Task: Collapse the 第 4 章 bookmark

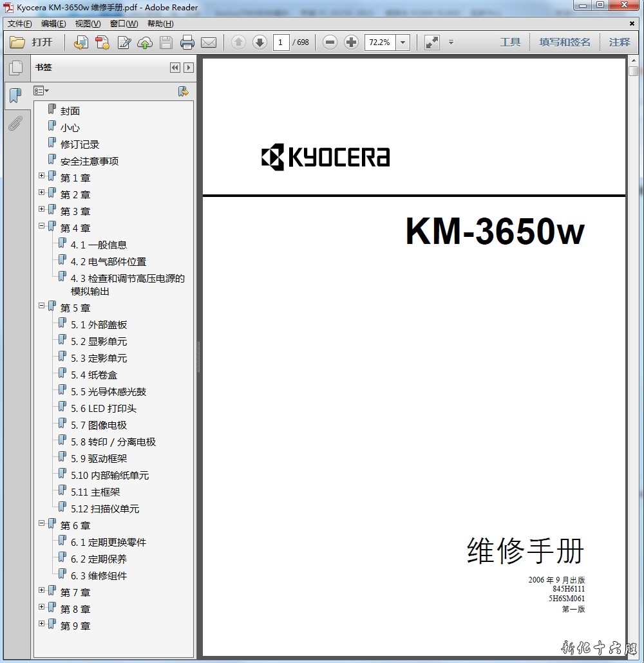Action: coord(41,226)
